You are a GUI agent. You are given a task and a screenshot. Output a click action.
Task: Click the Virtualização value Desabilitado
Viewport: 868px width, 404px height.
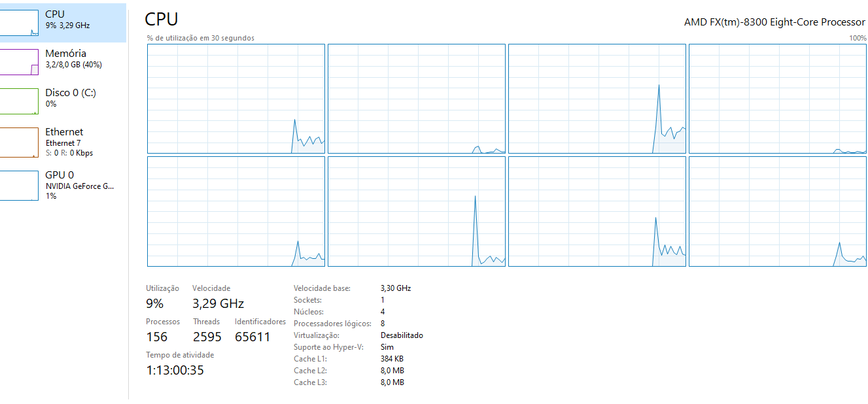402,335
